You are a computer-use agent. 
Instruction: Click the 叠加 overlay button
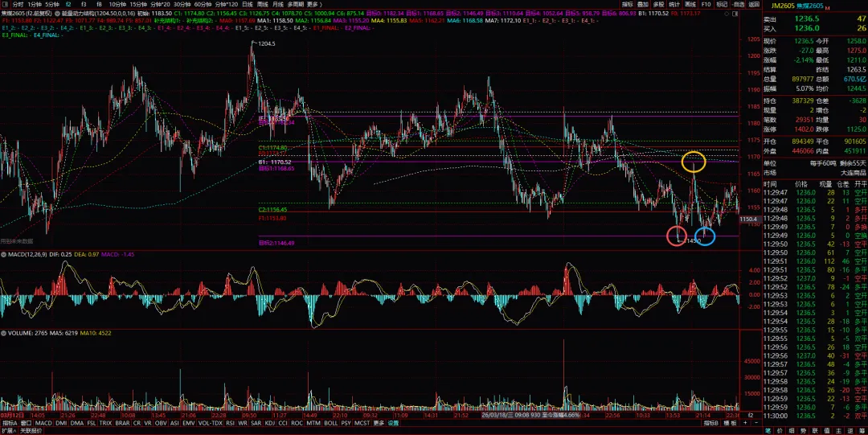pyautogui.click(x=643, y=4)
